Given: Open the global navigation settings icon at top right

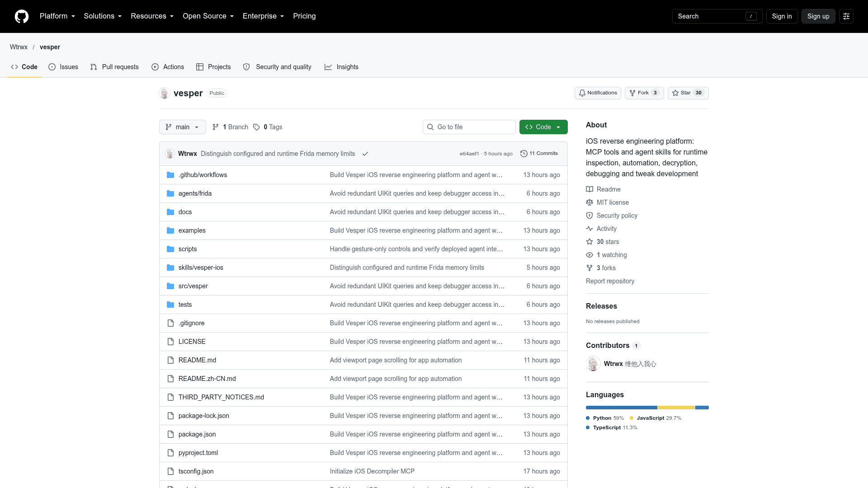Looking at the screenshot, I should 846,16.
